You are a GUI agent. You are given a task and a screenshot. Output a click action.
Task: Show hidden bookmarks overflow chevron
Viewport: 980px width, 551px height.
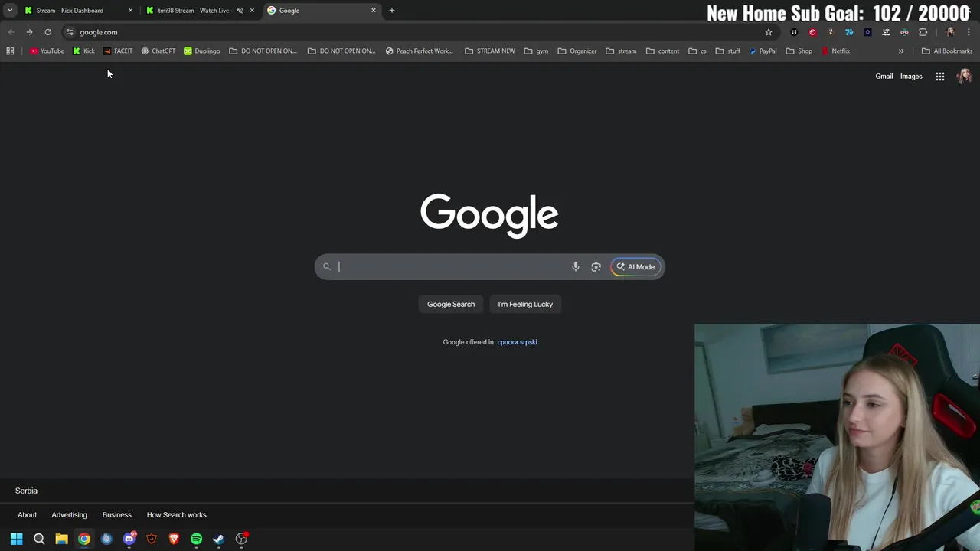pos(901,51)
